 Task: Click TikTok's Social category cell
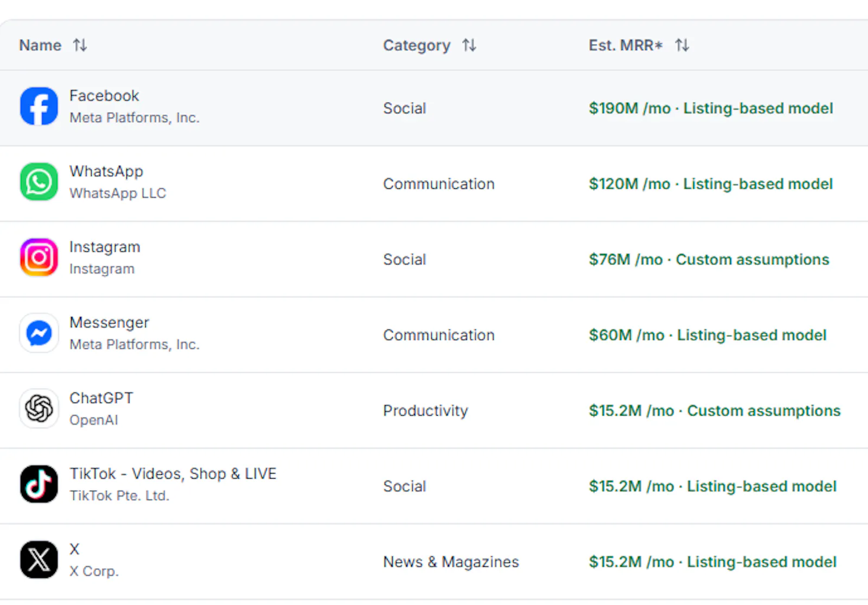pyautogui.click(x=404, y=487)
